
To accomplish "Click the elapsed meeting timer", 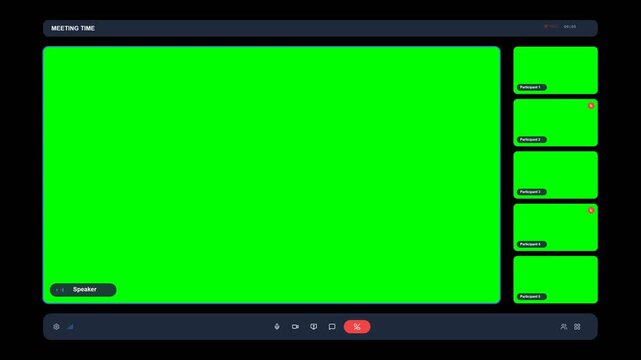I will pos(570,27).
